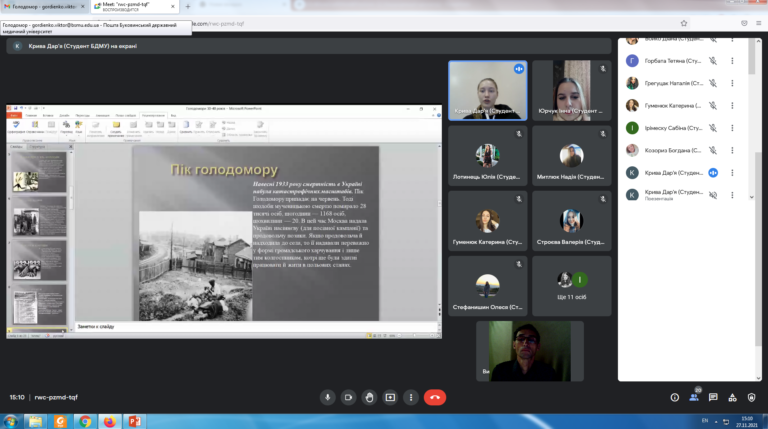This screenshot has width=768, height=429.
Task: Raise hand in the meeting
Action: coord(369,397)
